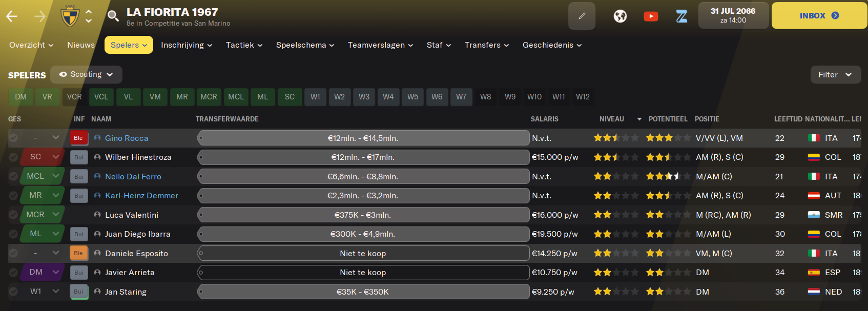This screenshot has width=868, height=311.
Task: Click Daniele Esposito's orange Ble badge
Action: click(78, 253)
